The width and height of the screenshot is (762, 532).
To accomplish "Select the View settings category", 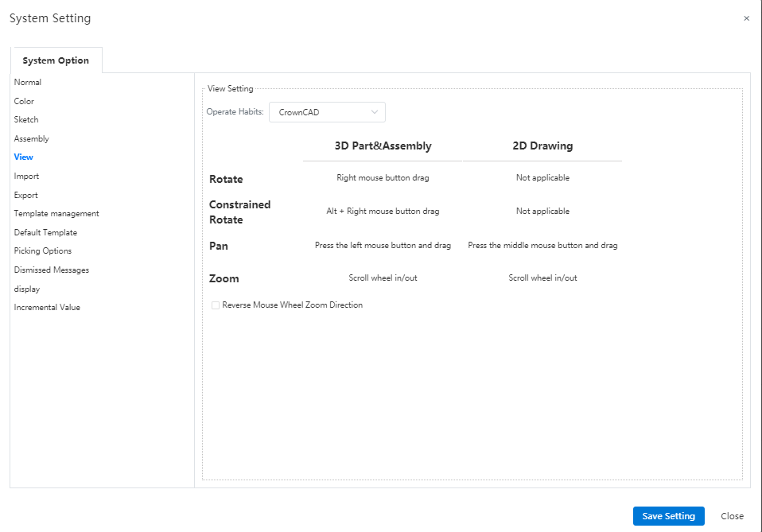I will click(23, 157).
